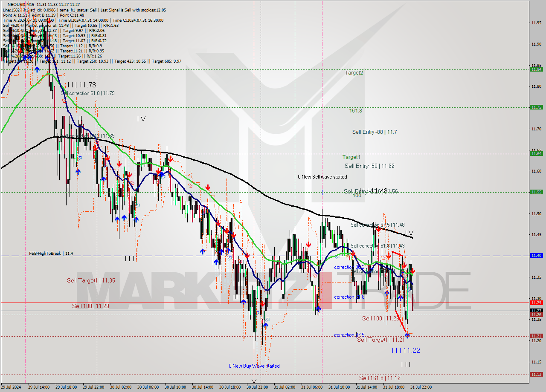Screen dimensions: 546x392
Task: Click the 11.60 price axis value
Action: 536,171
